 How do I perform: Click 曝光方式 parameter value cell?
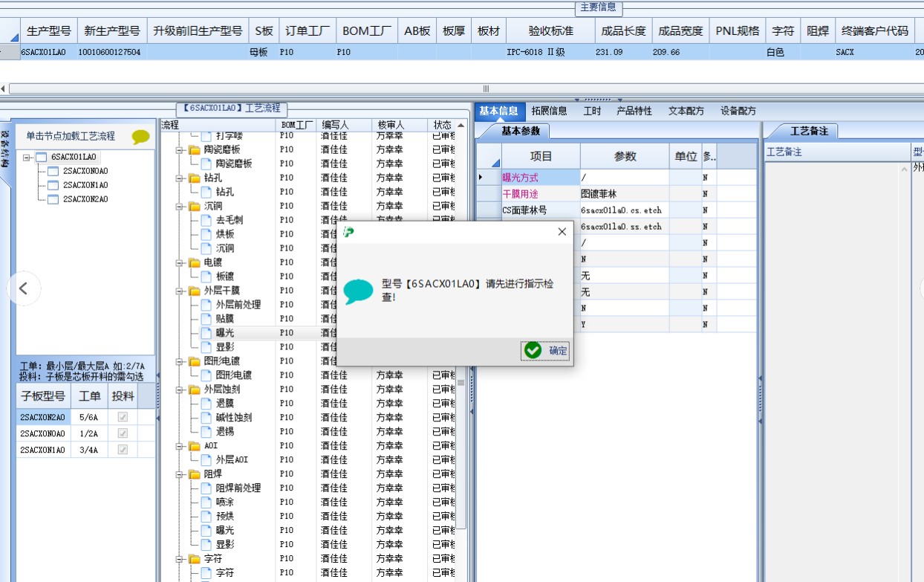(623, 178)
